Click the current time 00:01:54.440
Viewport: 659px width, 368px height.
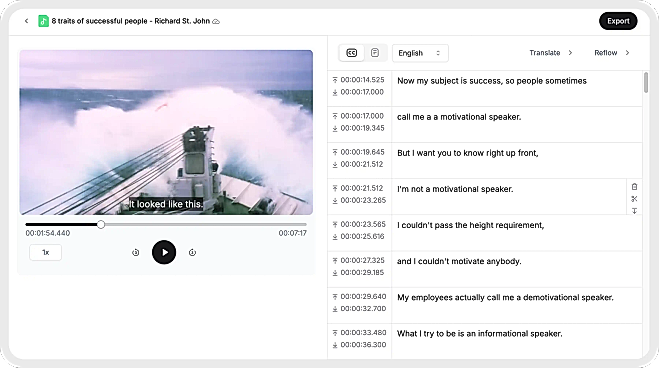[x=47, y=233]
